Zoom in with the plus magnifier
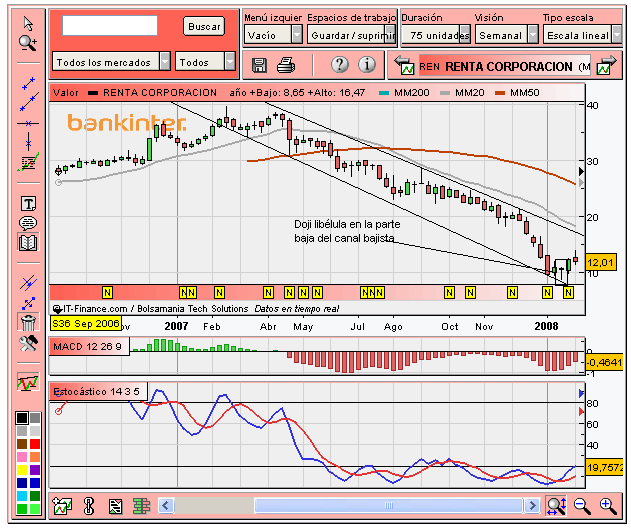 [608, 506]
